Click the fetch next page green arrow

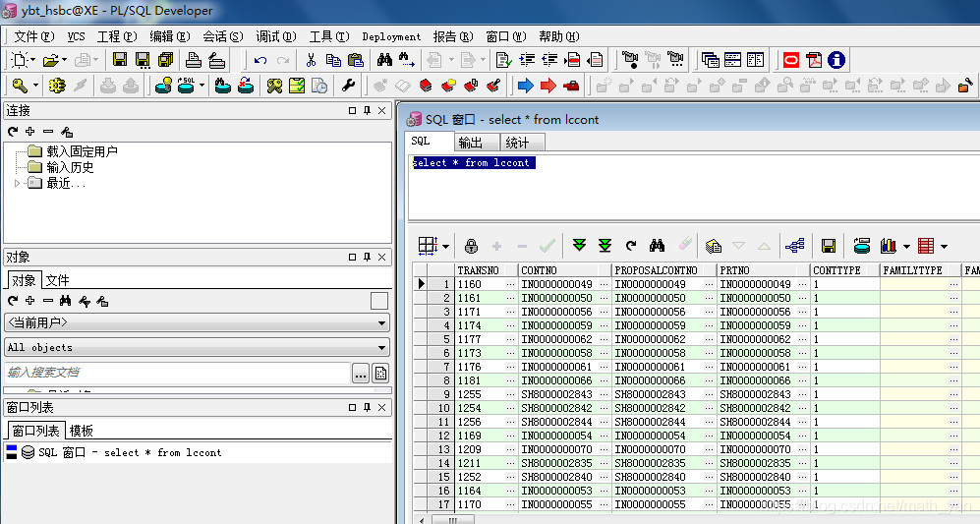point(579,246)
